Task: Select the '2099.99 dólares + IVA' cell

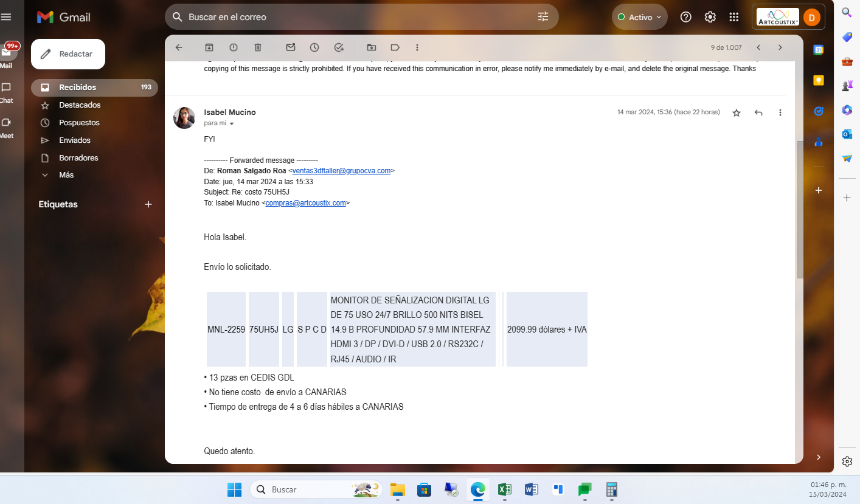Action: point(547,329)
